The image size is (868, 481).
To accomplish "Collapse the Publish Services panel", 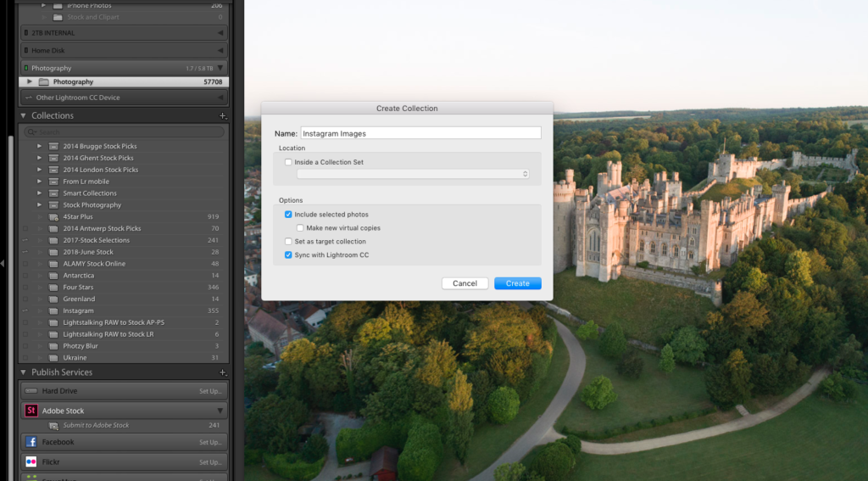I will tap(23, 372).
